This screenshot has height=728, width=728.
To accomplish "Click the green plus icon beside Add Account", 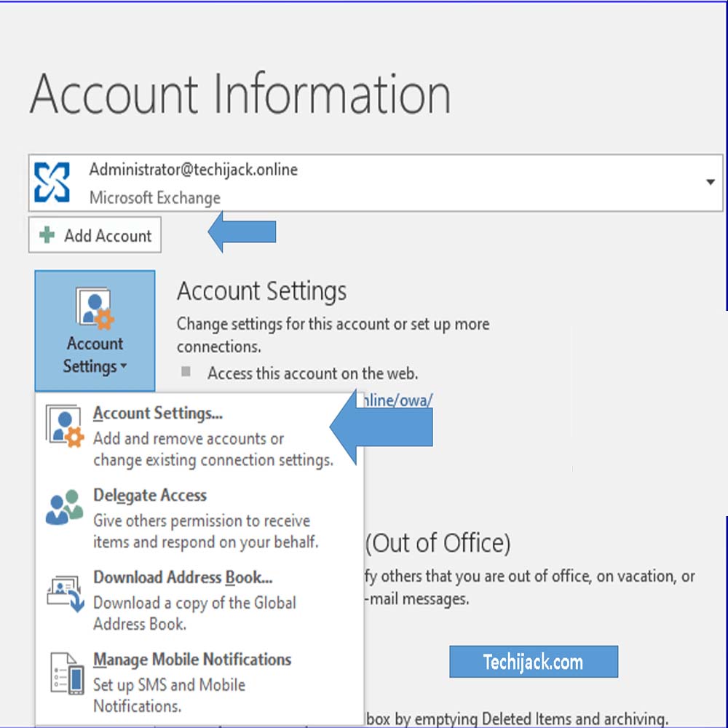I will [46, 235].
